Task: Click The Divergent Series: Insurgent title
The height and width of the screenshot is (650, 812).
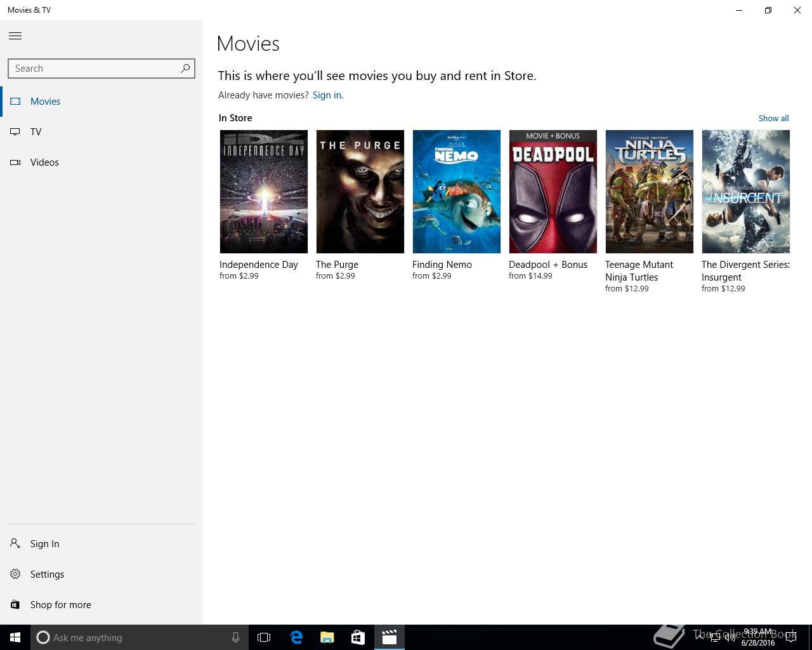Action: tap(745, 271)
